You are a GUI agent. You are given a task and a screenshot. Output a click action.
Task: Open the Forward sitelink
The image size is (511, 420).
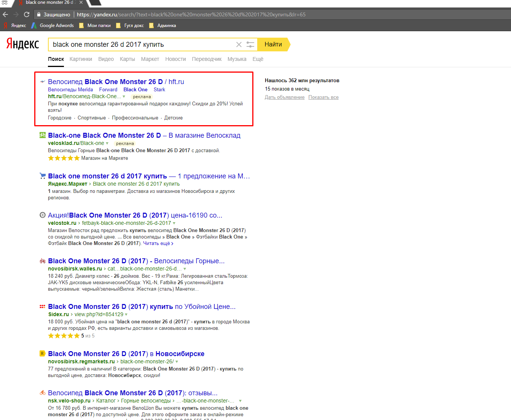108,89
